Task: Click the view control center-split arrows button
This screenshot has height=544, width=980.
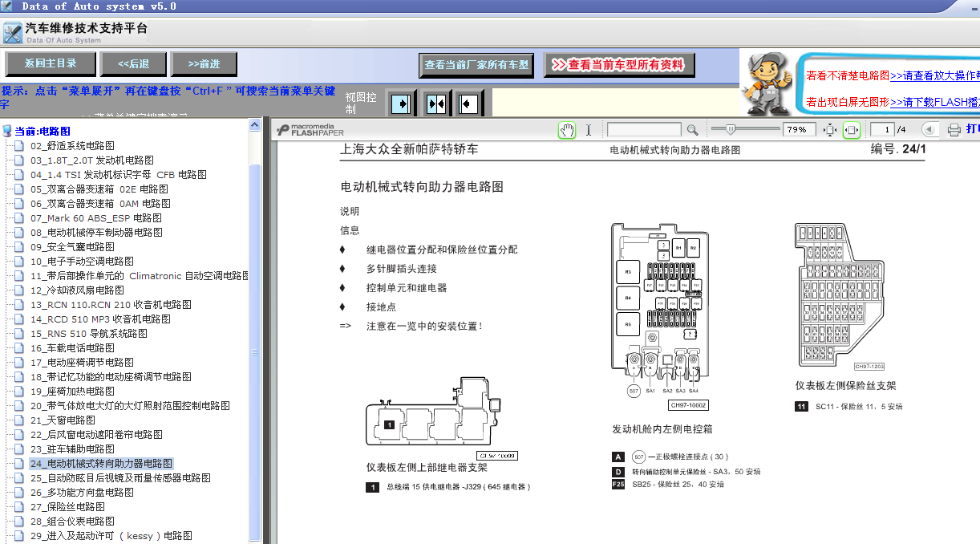Action: [x=435, y=104]
